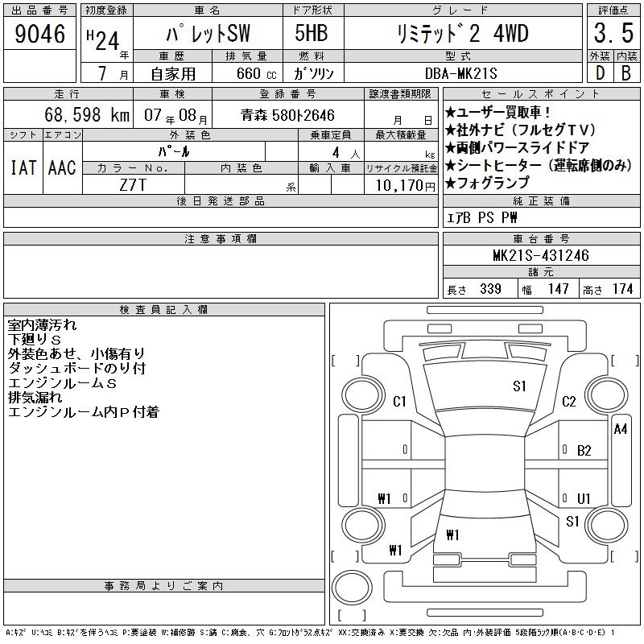Click the width value 幅 147

(545, 289)
